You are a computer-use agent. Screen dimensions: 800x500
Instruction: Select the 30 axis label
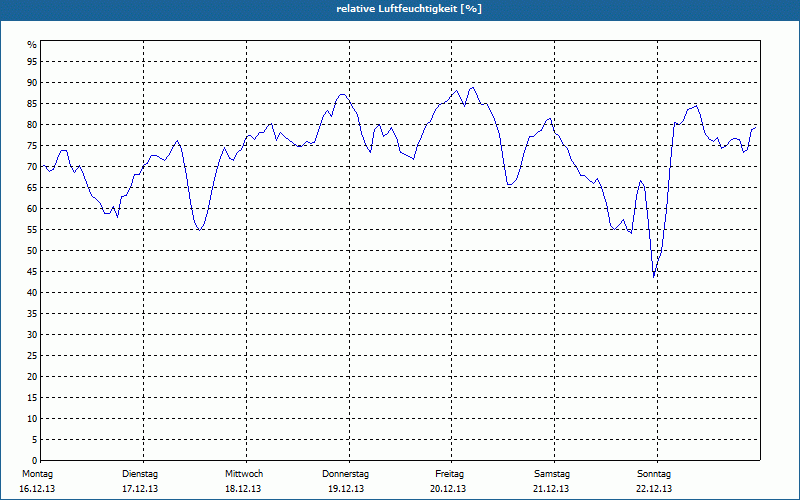coord(32,335)
